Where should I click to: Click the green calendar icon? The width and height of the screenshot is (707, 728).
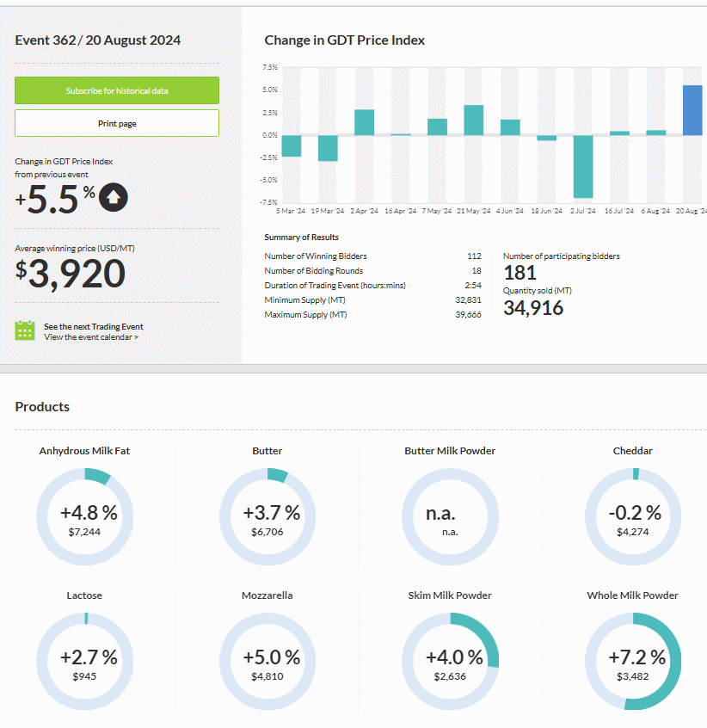click(25, 330)
